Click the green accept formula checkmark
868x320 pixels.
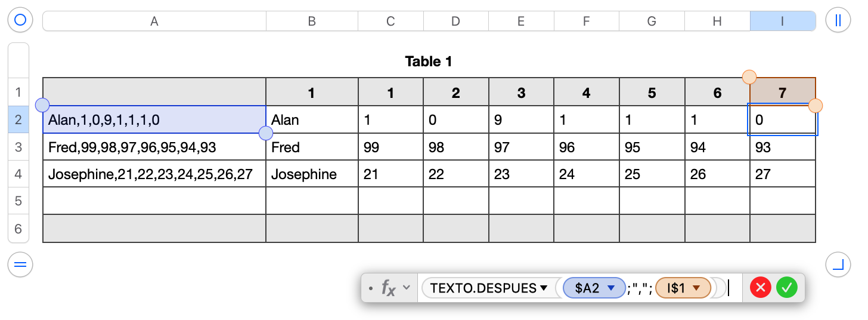tap(787, 288)
